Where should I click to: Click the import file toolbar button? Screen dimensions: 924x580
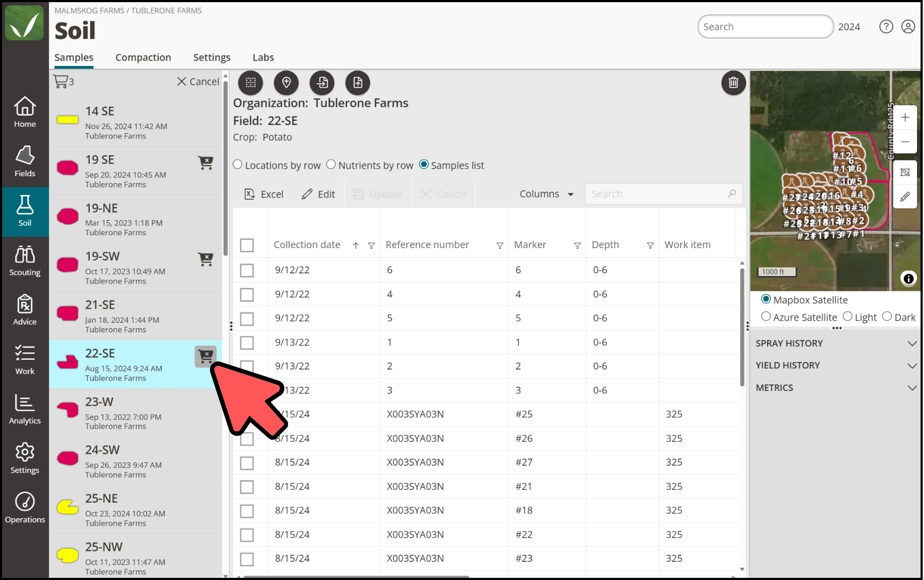pyautogui.click(x=322, y=83)
